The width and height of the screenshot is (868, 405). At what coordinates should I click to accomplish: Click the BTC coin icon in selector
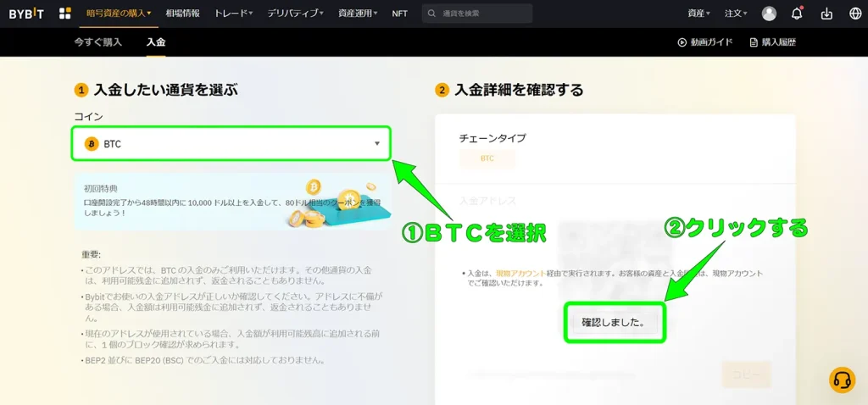(x=92, y=144)
